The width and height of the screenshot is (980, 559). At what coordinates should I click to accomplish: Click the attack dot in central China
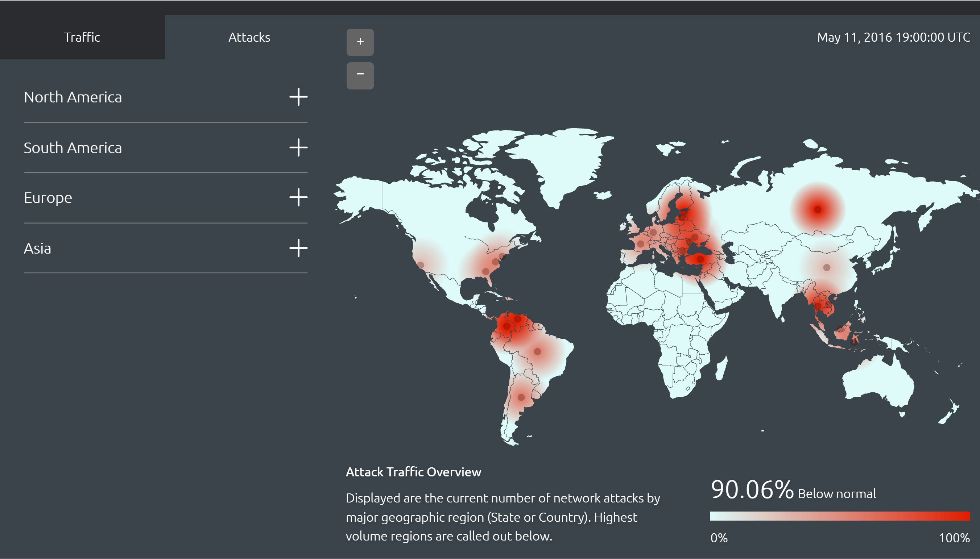point(827,268)
